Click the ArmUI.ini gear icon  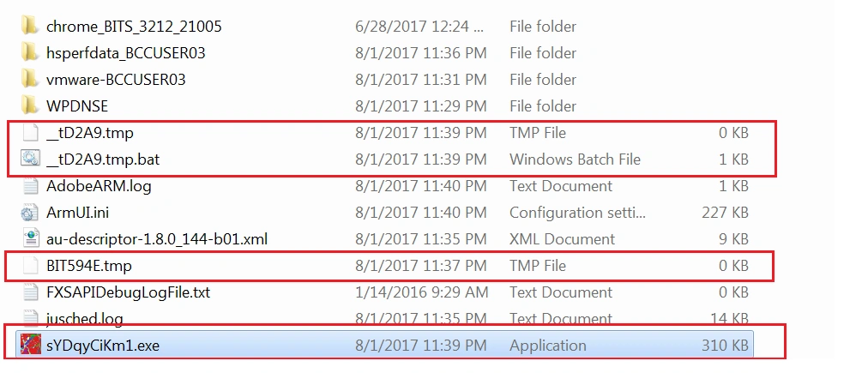(30, 212)
